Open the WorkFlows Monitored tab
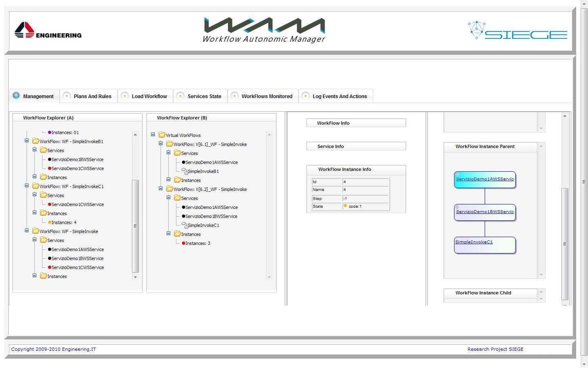Image resolution: width=588 pixels, height=368 pixels. tap(267, 96)
